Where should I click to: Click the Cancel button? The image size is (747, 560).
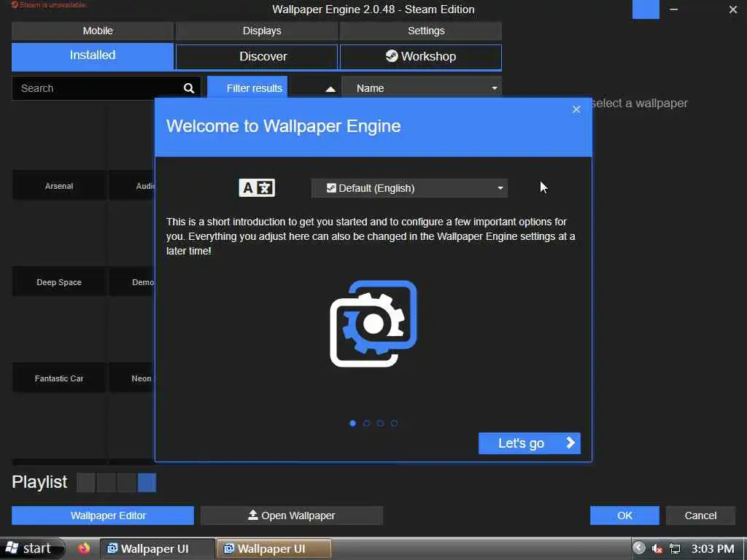pos(700,516)
